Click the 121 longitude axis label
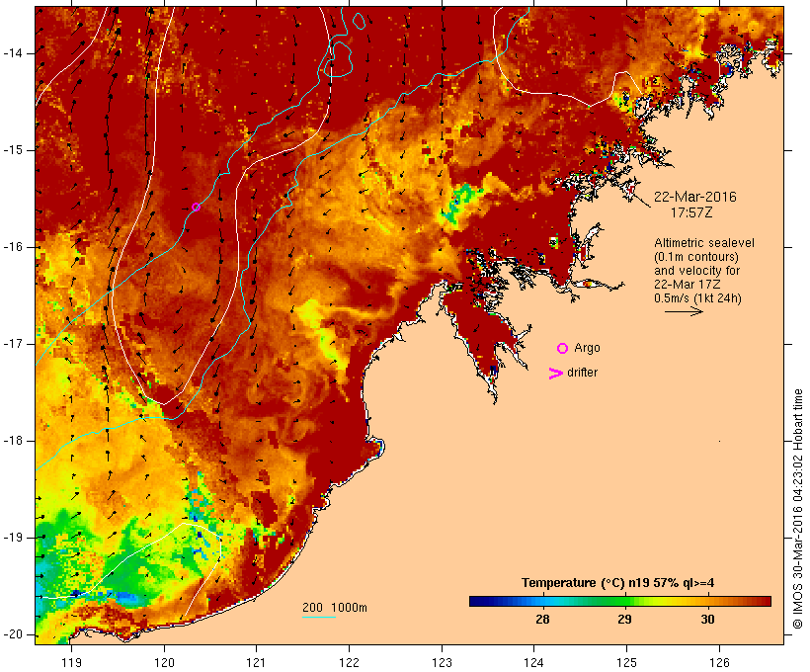The height and width of the screenshot is (672, 810). pos(256,663)
